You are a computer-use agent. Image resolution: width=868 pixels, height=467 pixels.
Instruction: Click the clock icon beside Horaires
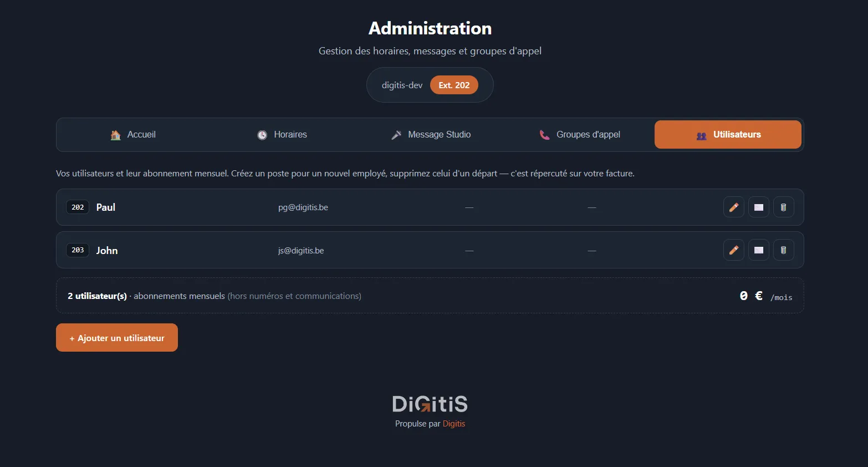tap(262, 135)
